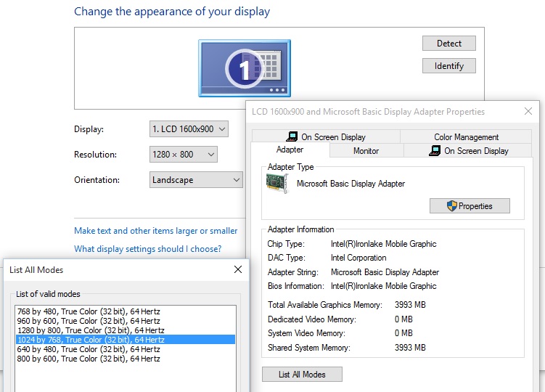Image resolution: width=545 pixels, height=392 pixels.
Task: Click the graphics card icon under Adapter Type
Action: (x=278, y=184)
